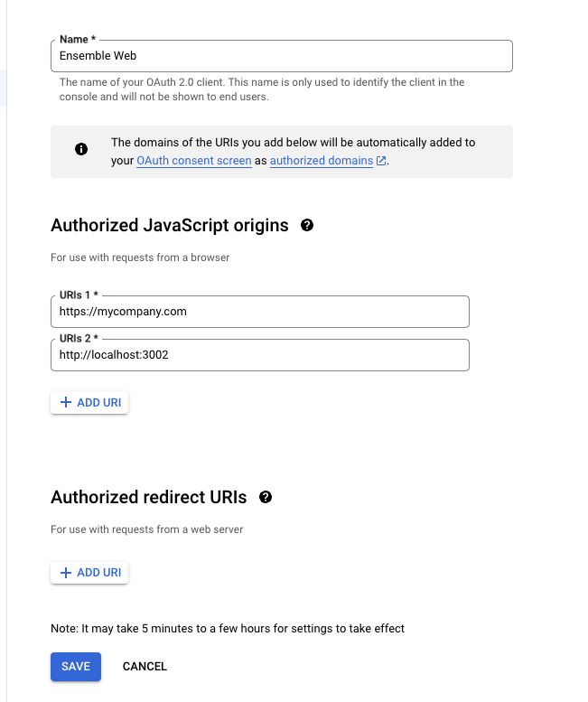The image size is (588, 702).
Task: Cancel editing the OAuth client
Action: pos(145,666)
